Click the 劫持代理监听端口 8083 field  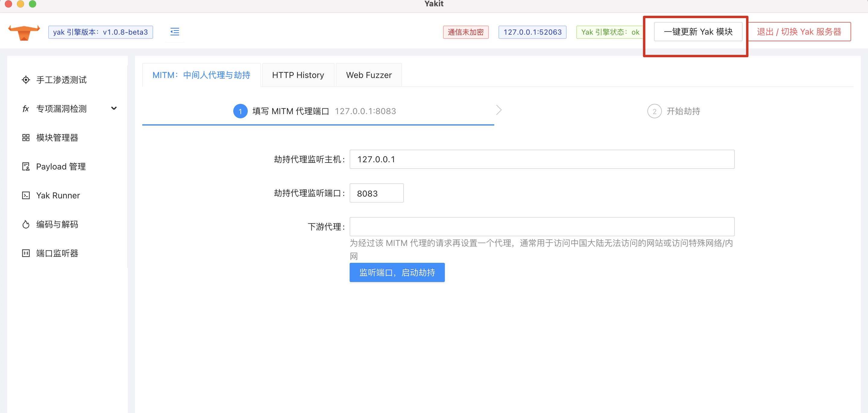pyautogui.click(x=376, y=193)
